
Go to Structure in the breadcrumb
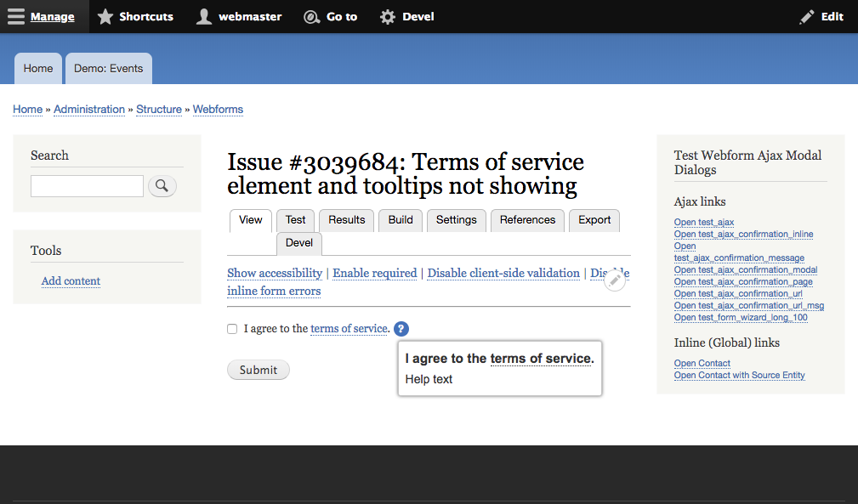[159, 110]
